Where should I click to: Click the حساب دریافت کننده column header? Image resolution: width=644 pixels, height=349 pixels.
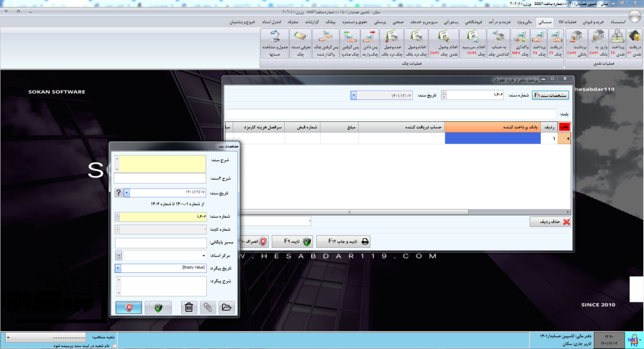pos(402,127)
